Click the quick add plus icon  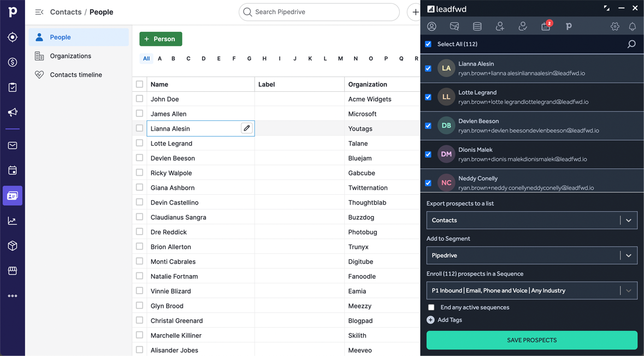pyautogui.click(x=415, y=12)
